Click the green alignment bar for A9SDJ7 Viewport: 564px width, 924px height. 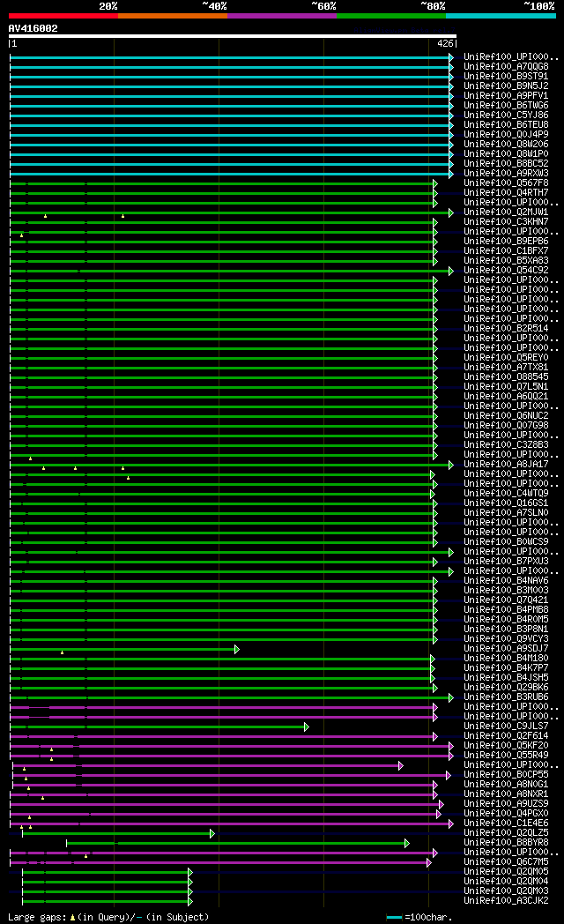tap(124, 650)
